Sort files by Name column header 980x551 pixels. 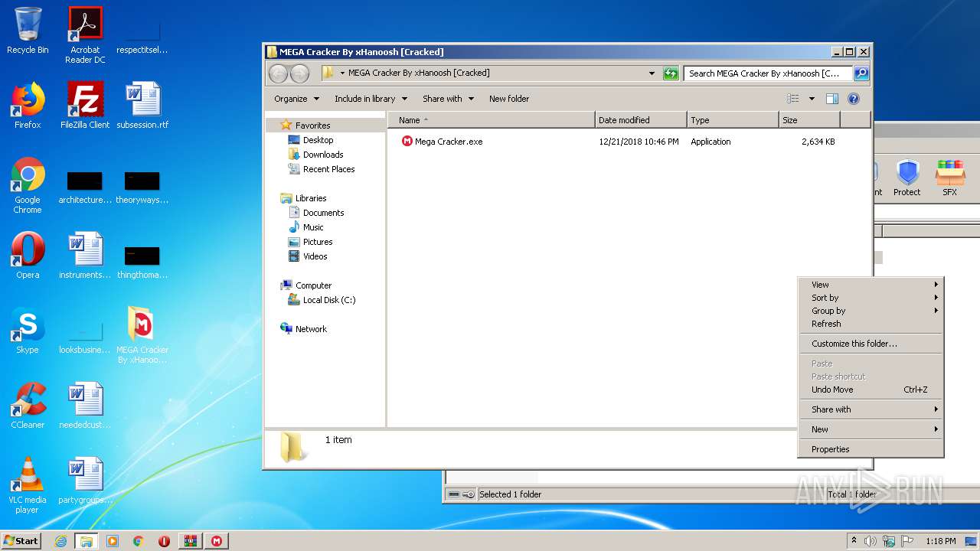tap(492, 120)
